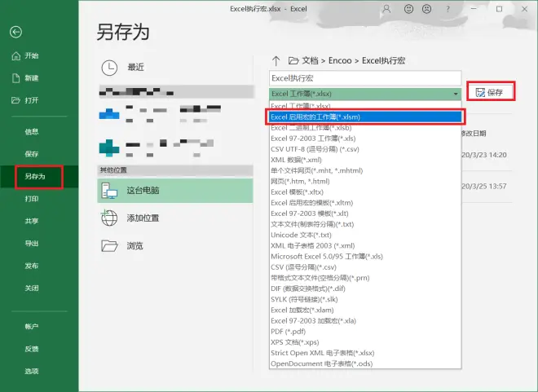Choose DIF (数据交换格式)(*.dif)

pos(365,288)
